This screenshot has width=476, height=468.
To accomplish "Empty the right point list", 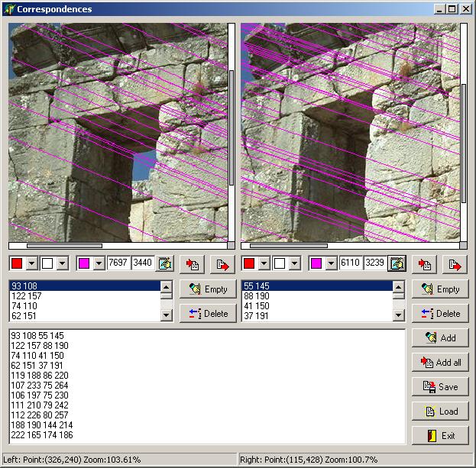I will pyautogui.click(x=440, y=289).
